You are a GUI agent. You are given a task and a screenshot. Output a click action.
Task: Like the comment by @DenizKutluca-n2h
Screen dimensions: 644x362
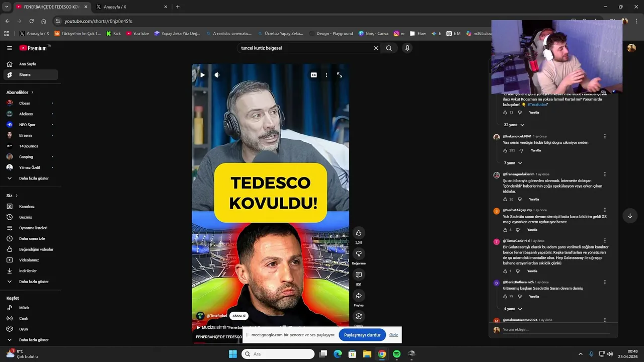pyautogui.click(x=506, y=297)
